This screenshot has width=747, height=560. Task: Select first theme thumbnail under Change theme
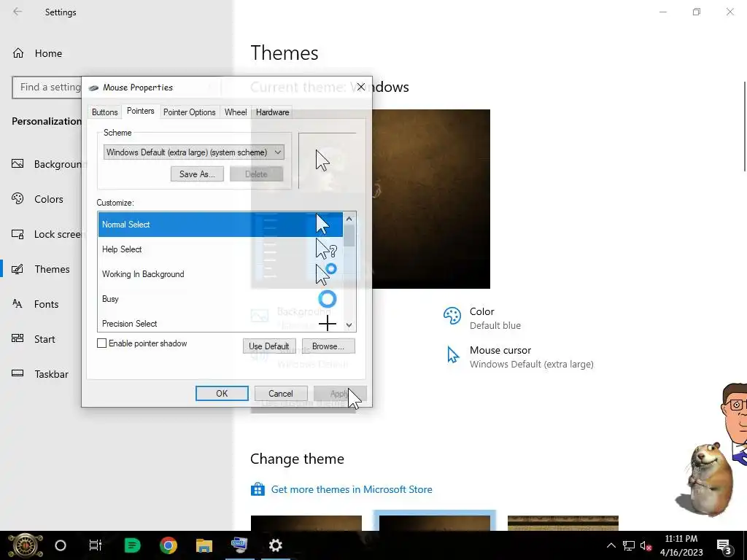(x=306, y=523)
